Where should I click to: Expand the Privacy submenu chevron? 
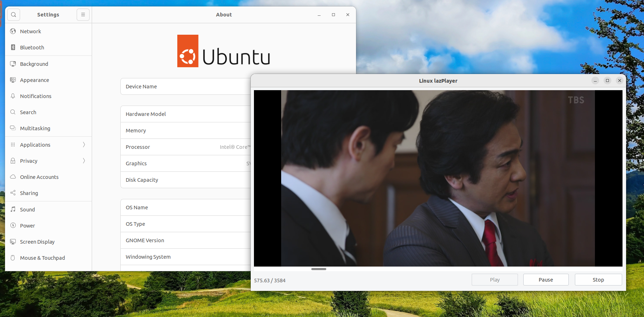[x=84, y=161]
